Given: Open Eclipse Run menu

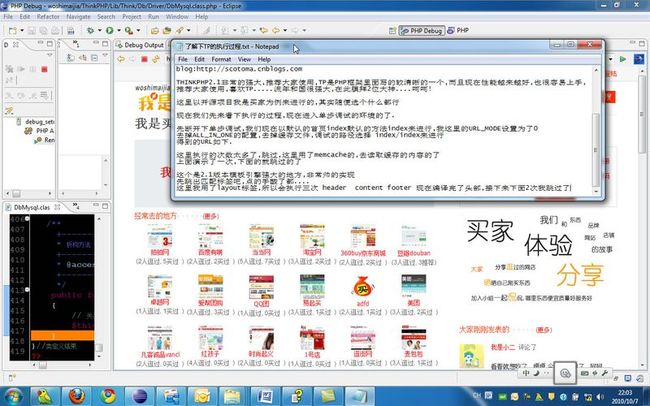Looking at the screenshot, I should coord(153,17).
